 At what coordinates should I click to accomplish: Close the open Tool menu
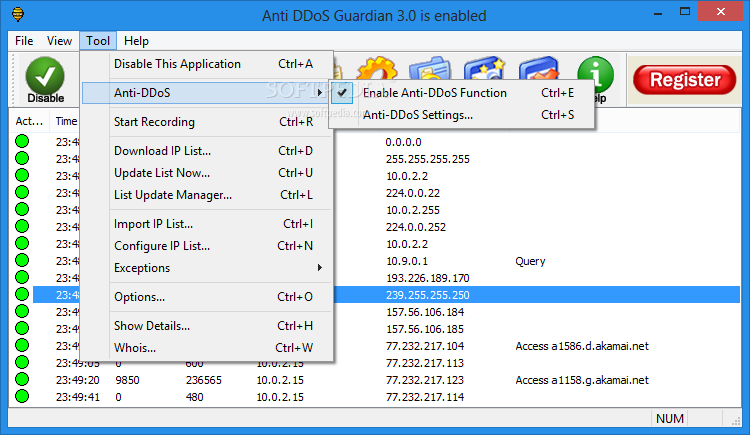tap(98, 41)
